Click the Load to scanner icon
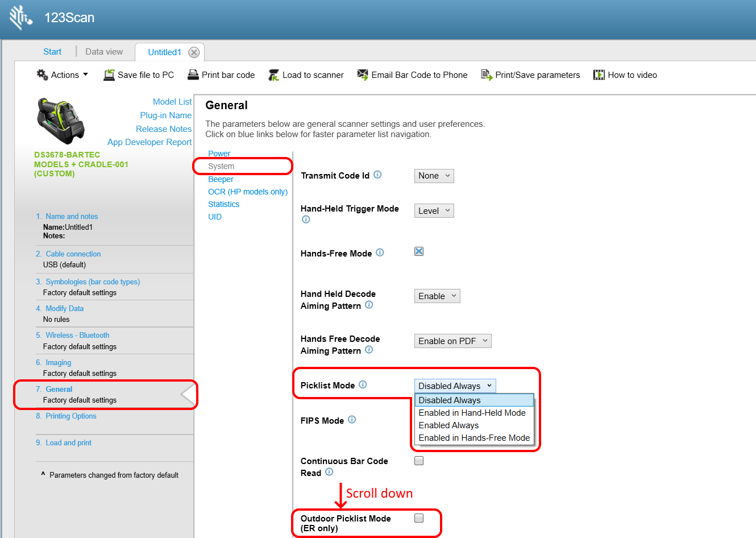Screen dimensions: 756x538 [273, 75]
